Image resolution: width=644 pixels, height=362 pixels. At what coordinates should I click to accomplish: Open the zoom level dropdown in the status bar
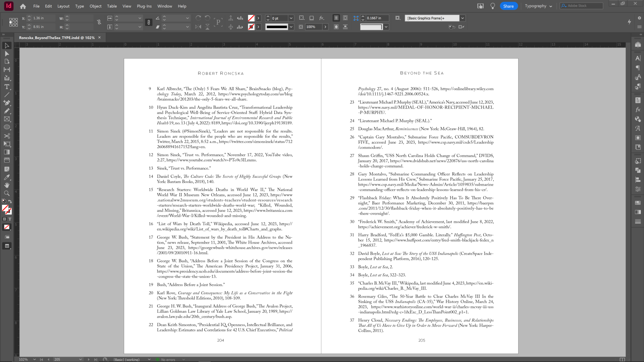[x=34, y=359]
